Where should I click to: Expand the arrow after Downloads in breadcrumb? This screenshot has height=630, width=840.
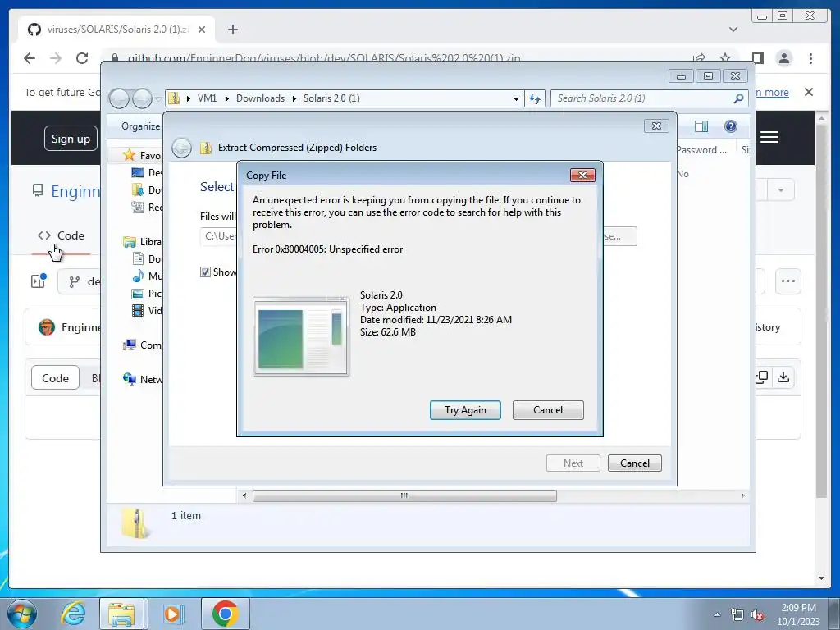(294, 98)
